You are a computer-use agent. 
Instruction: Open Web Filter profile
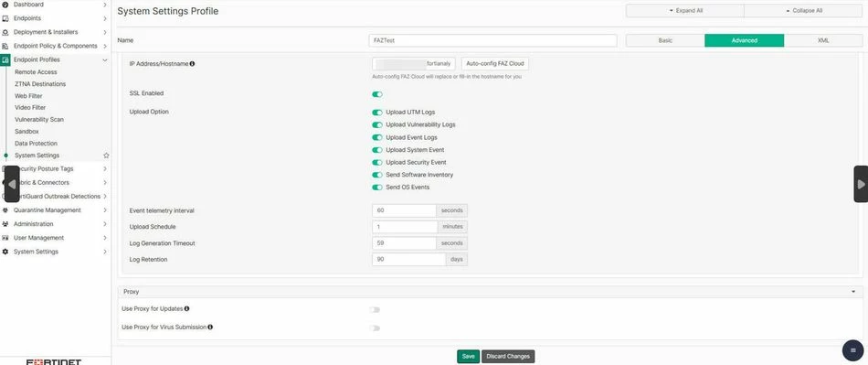pyautogui.click(x=29, y=96)
